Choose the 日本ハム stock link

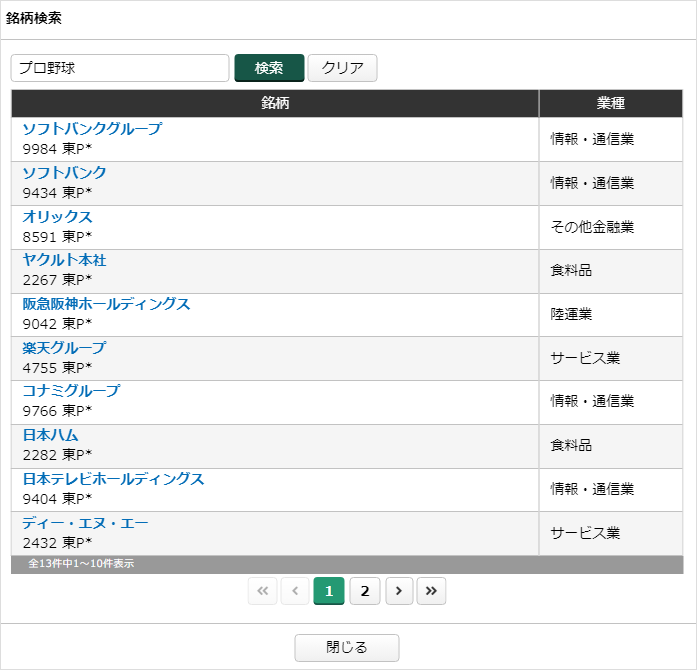tap(50, 435)
